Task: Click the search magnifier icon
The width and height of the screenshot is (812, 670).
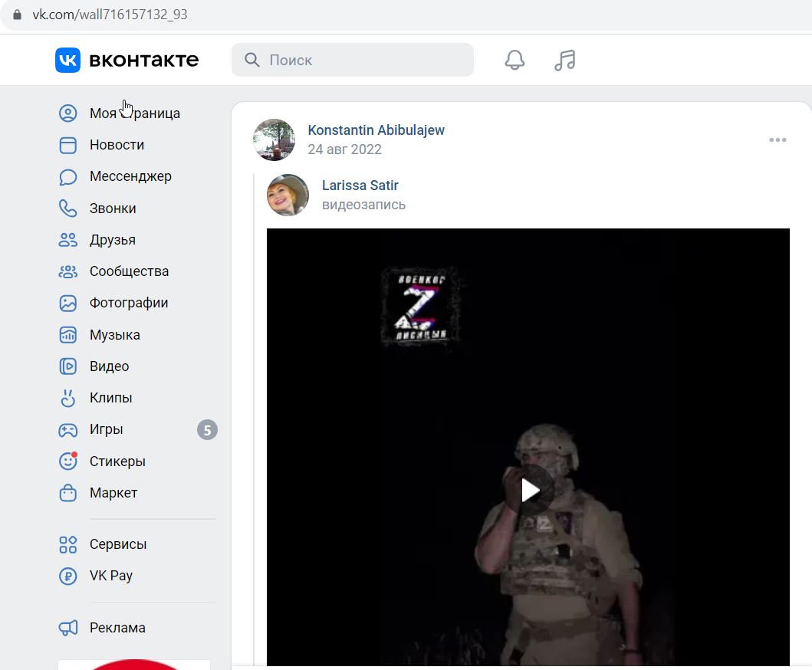Action: pos(252,60)
